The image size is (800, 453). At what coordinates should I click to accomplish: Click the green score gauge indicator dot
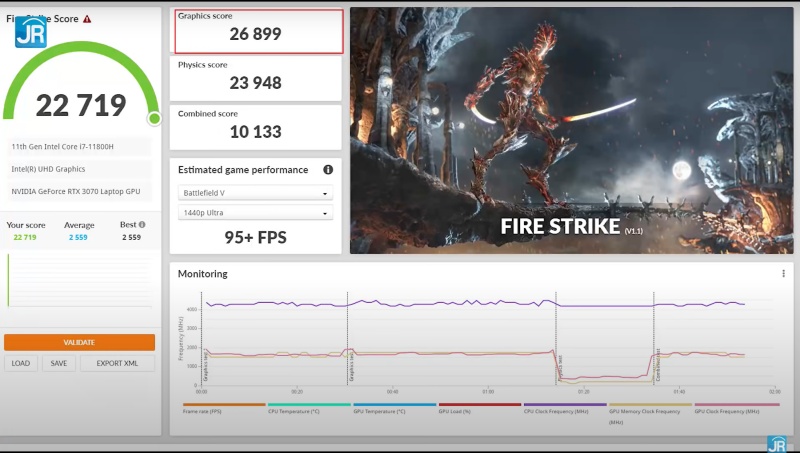[154, 119]
